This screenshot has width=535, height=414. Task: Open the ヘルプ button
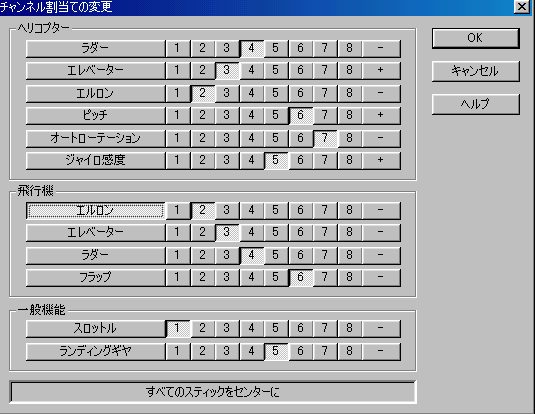[x=476, y=104]
